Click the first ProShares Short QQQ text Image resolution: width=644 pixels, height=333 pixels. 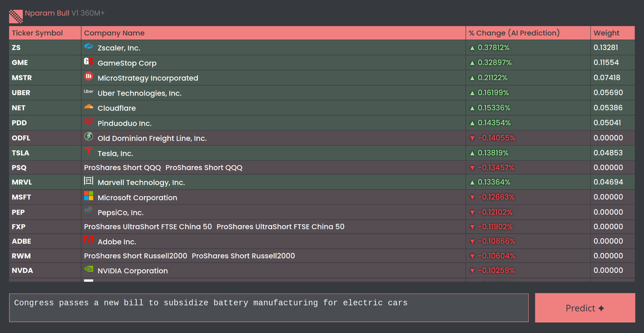point(122,167)
